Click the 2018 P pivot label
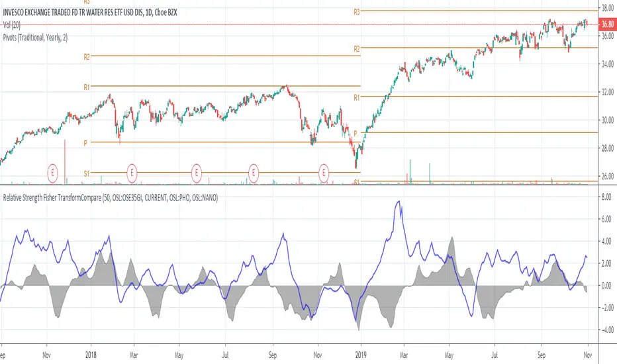This screenshot has width=617, height=364. point(85,144)
